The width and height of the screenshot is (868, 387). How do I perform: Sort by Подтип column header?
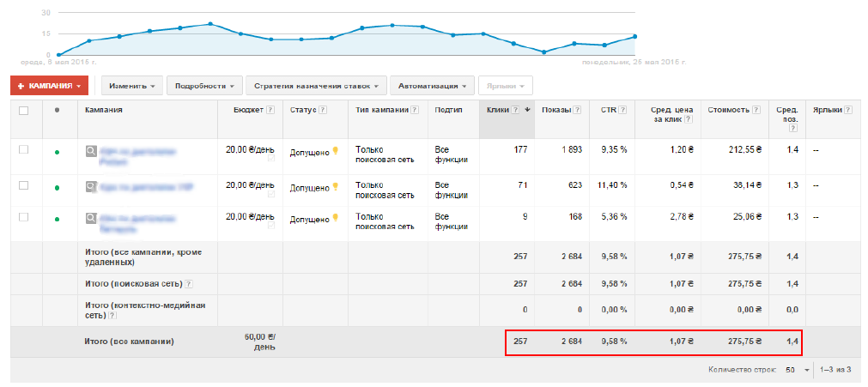click(448, 110)
